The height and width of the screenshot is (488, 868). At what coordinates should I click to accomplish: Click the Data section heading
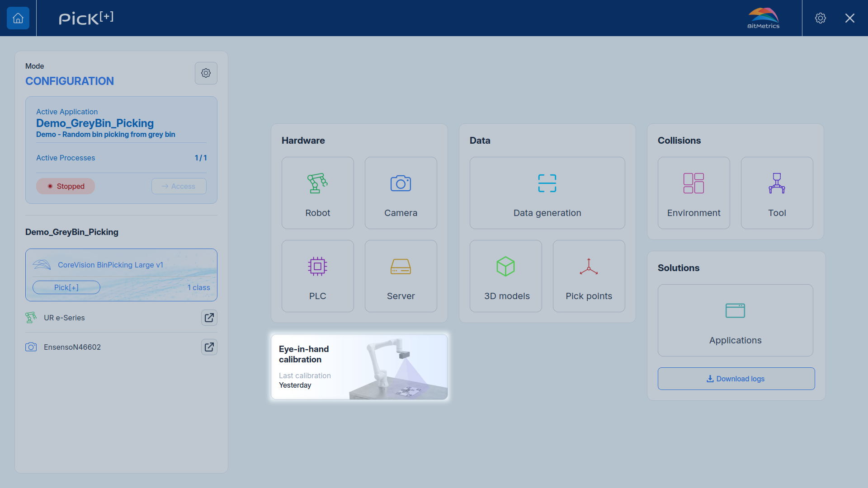pos(480,141)
